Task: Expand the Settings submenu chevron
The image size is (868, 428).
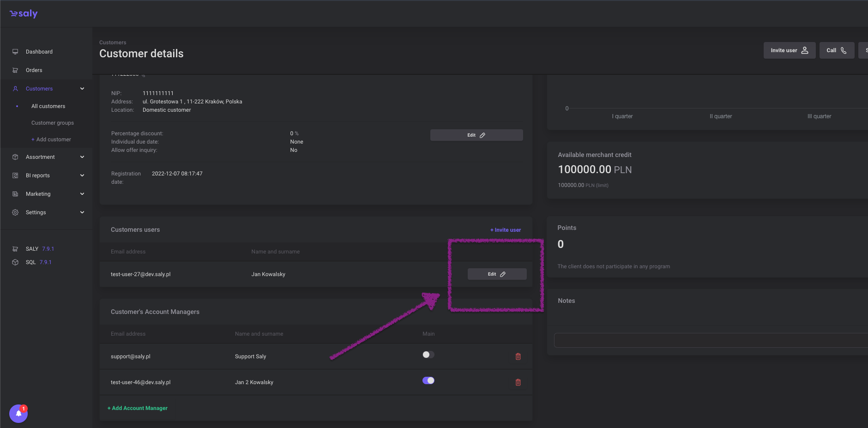Action: 82,212
